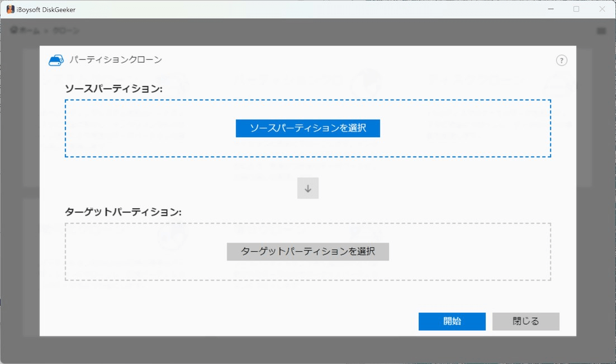Go to ホーム in the breadcrumb
The image size is (616, 364).
pos(30,31)
